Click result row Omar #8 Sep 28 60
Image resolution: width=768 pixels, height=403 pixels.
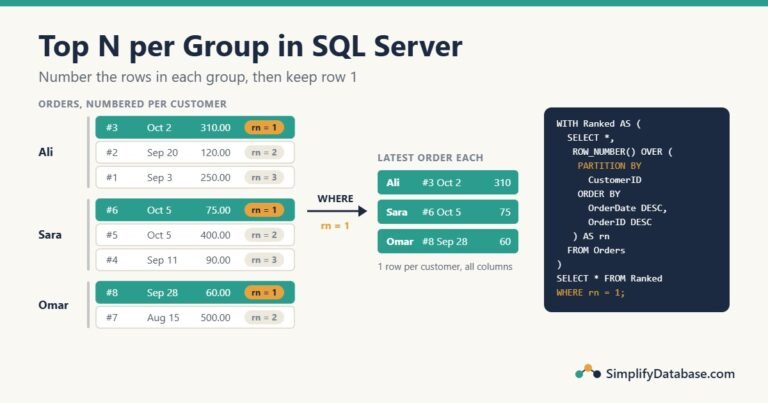coord(448,241)
